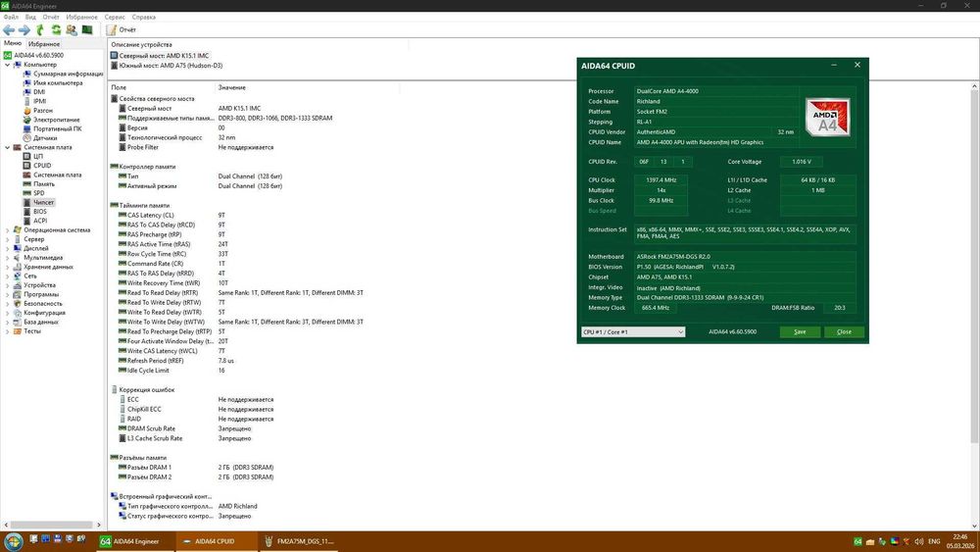Expand the Дисплей tree node
This screenshot has height=552, width=980.
click(8, 248)
